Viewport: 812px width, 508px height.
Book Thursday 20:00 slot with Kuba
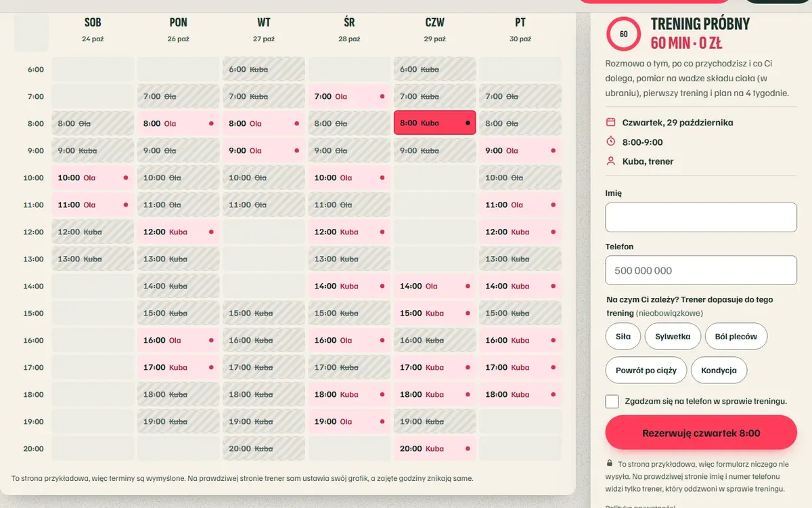(x=435, y=448)
